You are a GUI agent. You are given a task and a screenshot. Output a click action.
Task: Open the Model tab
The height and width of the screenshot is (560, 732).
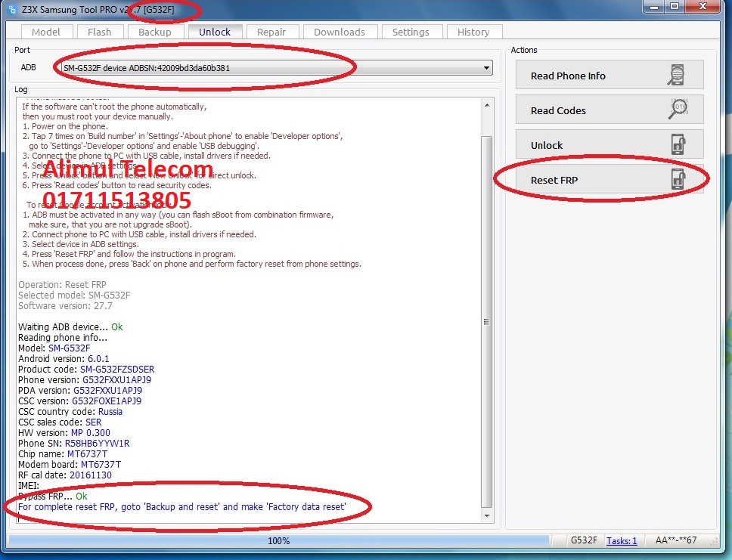tap(46, 32)
